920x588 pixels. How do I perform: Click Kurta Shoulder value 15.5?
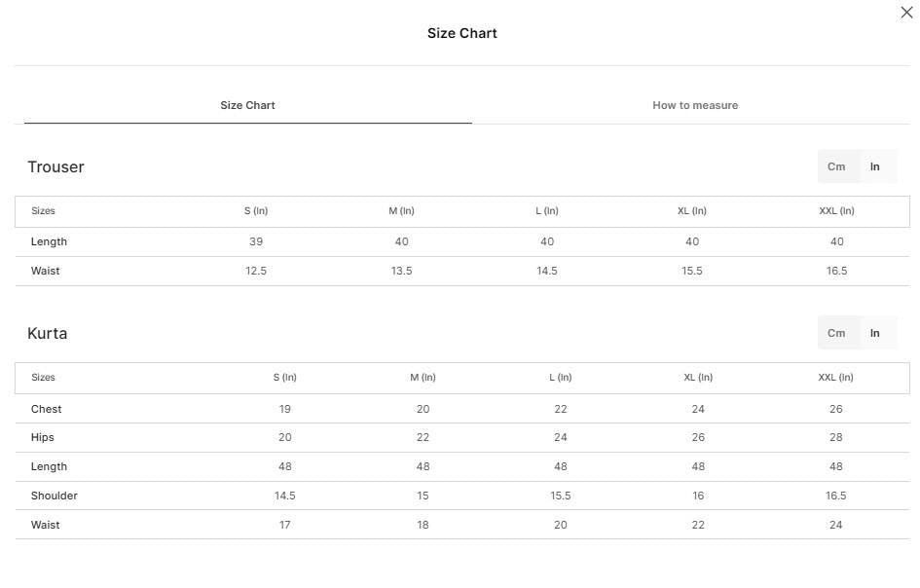click(x=561, y=496)
